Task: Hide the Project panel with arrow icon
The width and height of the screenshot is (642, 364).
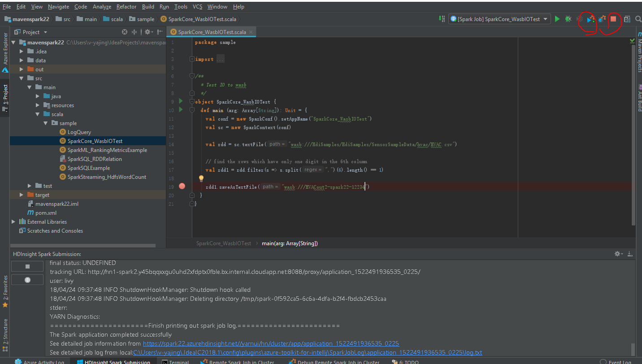Action: (160, 32)
